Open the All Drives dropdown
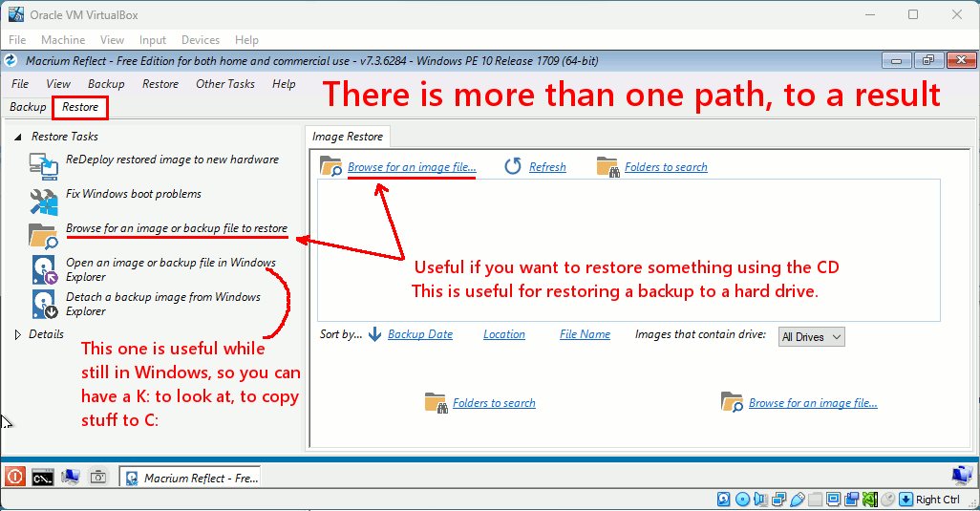 pos(811,337)
